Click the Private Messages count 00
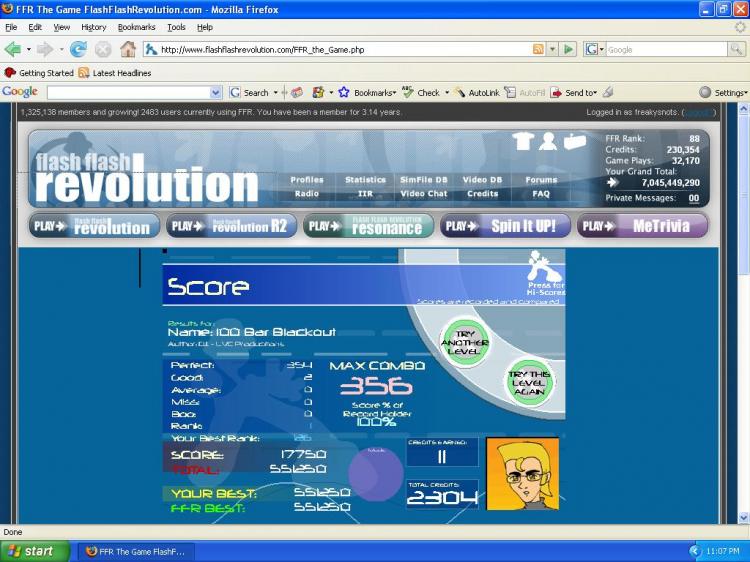Image resolution: width=750 pixels, height=562 pixels. point(694,198)
